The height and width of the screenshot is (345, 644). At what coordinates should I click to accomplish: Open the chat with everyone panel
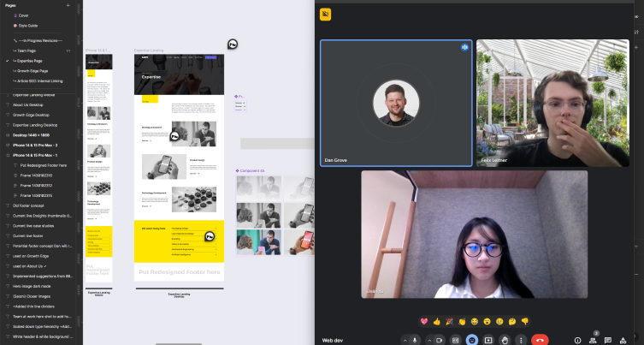coord(608,340)
